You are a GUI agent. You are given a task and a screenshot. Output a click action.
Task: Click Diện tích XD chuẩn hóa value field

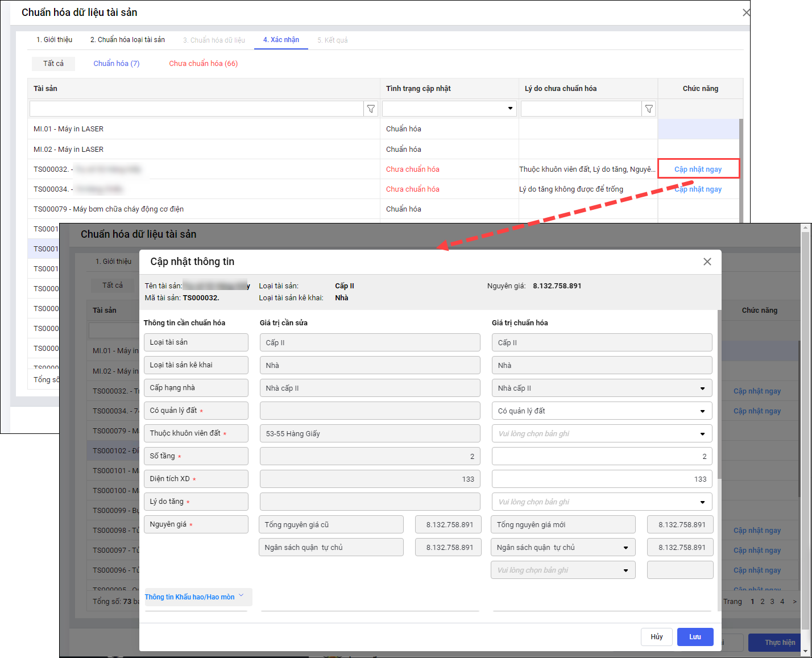click(602, 479)
